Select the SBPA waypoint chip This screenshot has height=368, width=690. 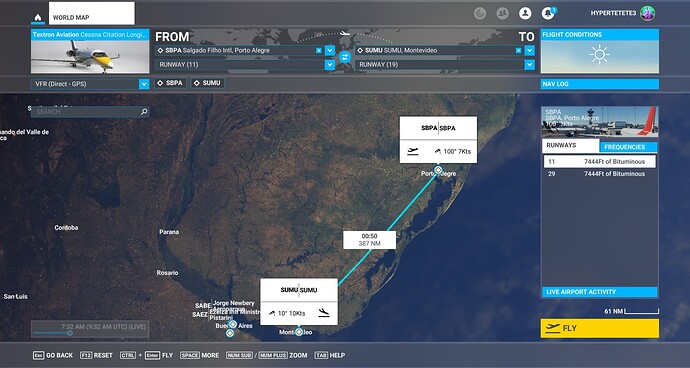pos(170,83)
